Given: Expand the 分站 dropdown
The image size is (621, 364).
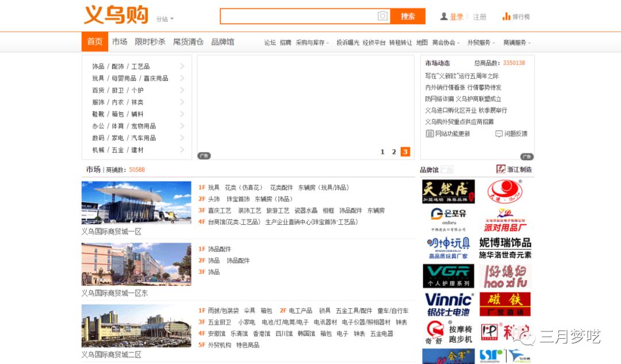Looking at the screenshot, I should 165,19.
